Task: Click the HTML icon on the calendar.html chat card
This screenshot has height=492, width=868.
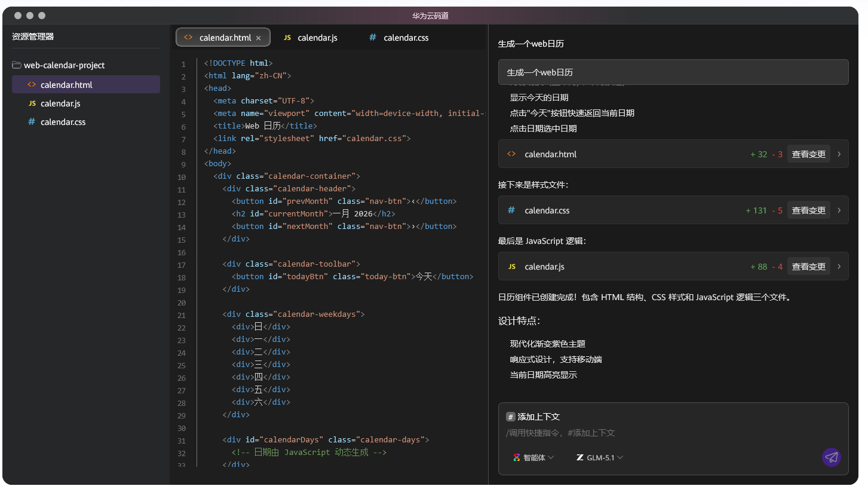Action: (x=511, y=154)
